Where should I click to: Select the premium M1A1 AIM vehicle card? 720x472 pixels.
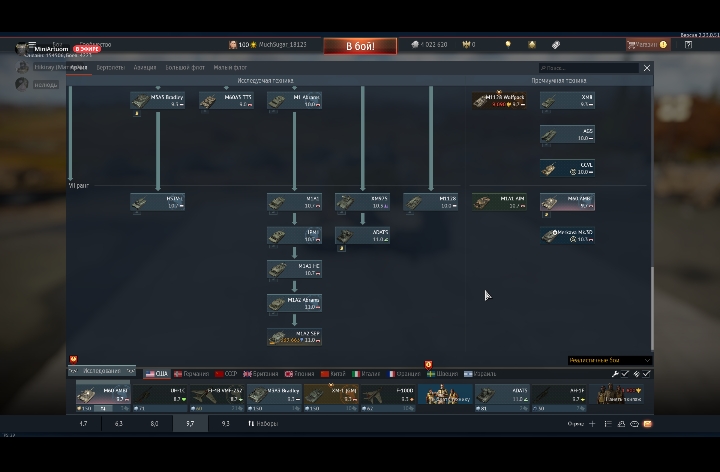pyautogui.click(x=499, y=202)
